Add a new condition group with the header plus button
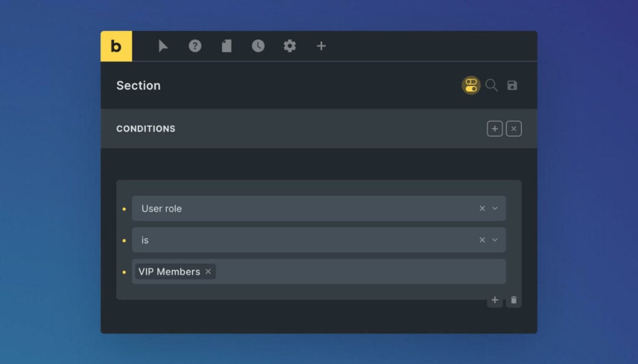The height and width of the screenshot is (364, 638). coord(494,128)
